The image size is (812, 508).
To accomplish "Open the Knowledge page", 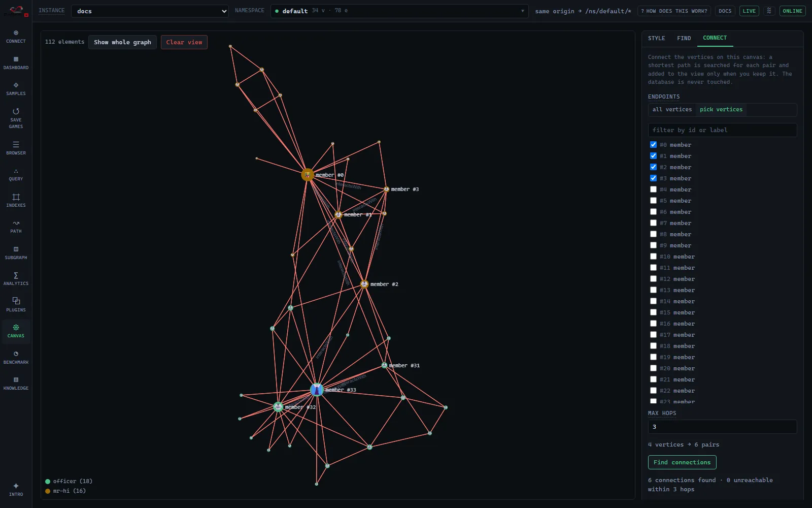I will 16,384.
